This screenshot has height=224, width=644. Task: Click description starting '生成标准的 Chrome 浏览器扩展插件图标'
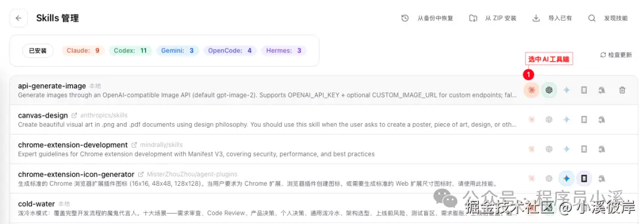click(x=258, y=183)
